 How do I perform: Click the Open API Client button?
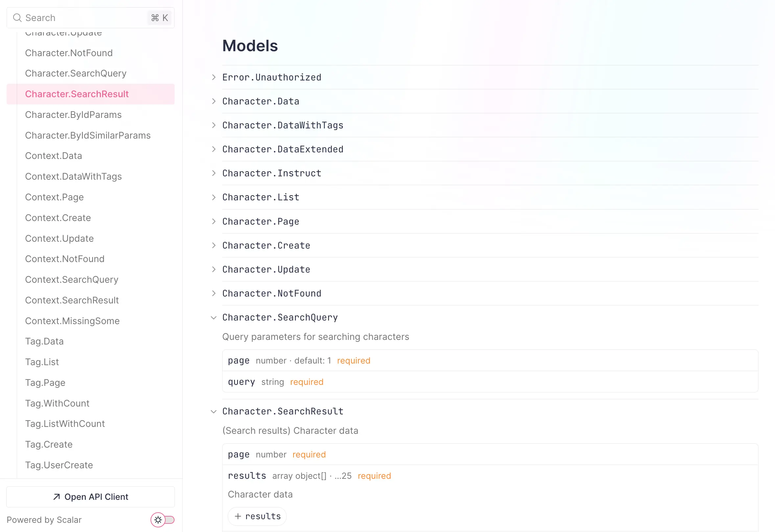[90, 497]
